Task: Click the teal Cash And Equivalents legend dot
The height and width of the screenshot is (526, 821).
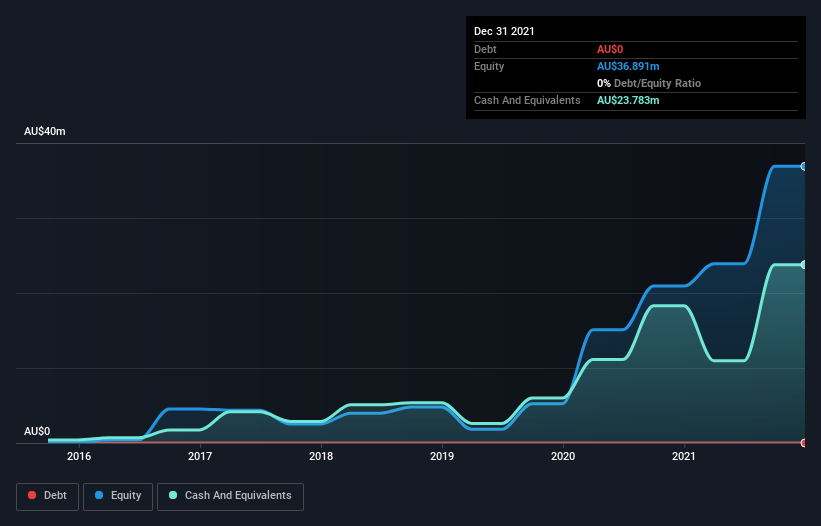Action: pos(173,495)
